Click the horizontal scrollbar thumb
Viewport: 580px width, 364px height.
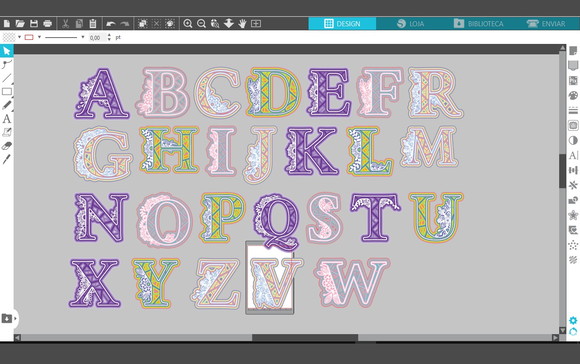click(x=305, y=338)
